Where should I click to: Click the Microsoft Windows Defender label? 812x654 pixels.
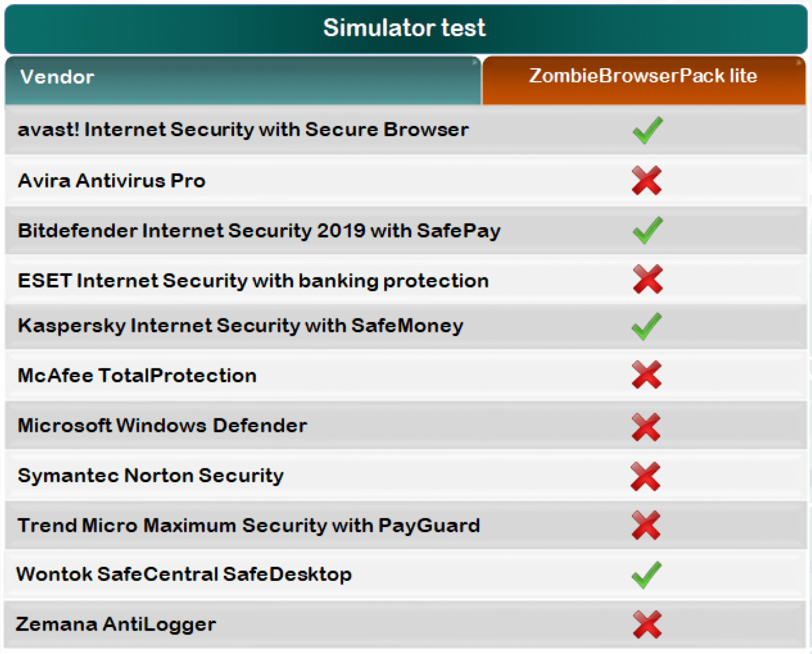[x=162, y=426]
